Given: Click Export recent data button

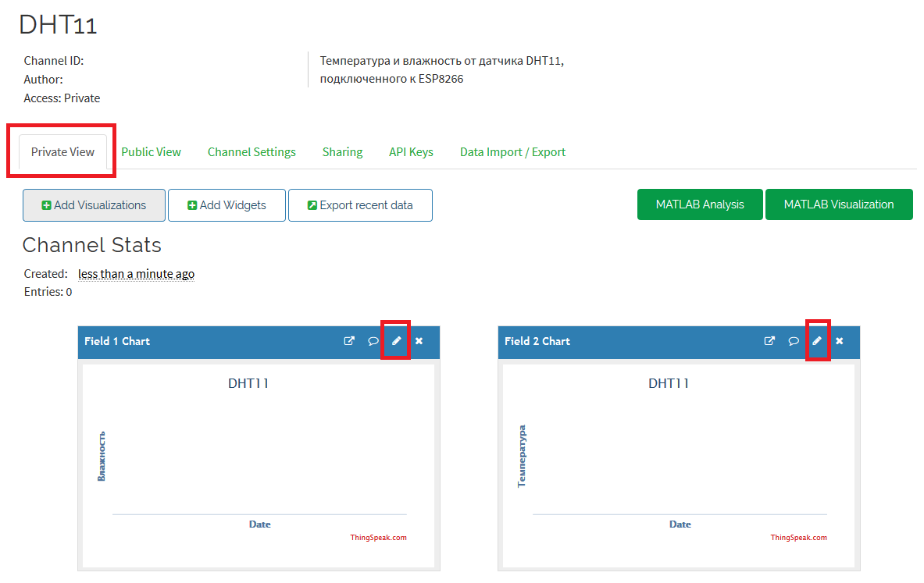Looking at the screenshot, I should [x=360, y=205].
